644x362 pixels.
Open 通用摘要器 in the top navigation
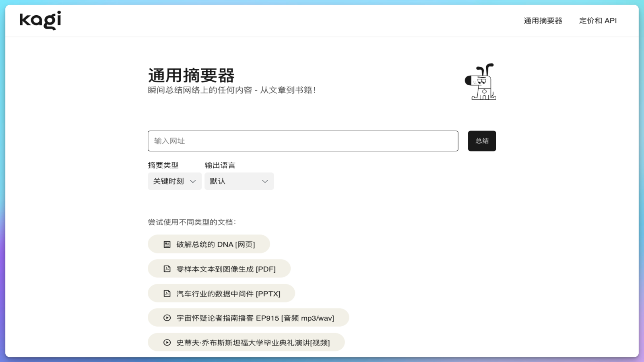(543, 21)
